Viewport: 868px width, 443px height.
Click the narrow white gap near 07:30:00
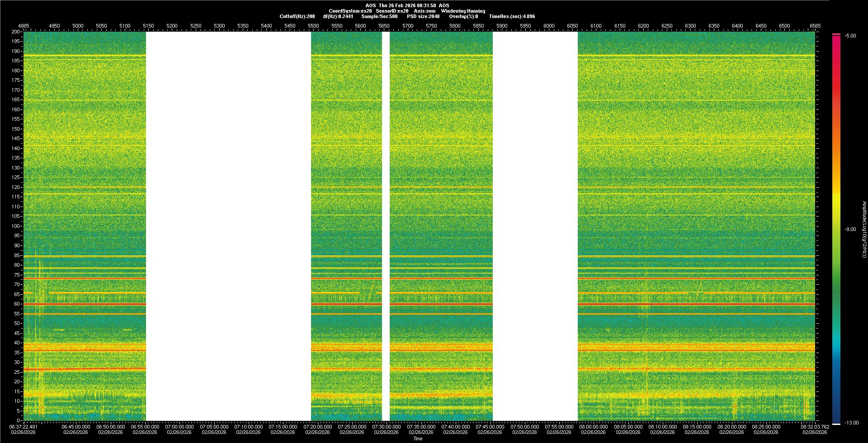point(386,226)
